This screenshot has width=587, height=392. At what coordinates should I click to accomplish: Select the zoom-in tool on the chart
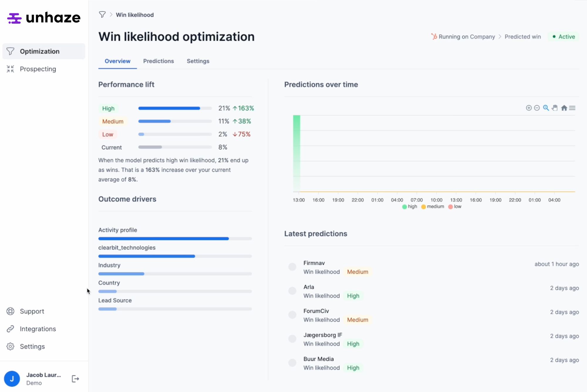(529, 108)
